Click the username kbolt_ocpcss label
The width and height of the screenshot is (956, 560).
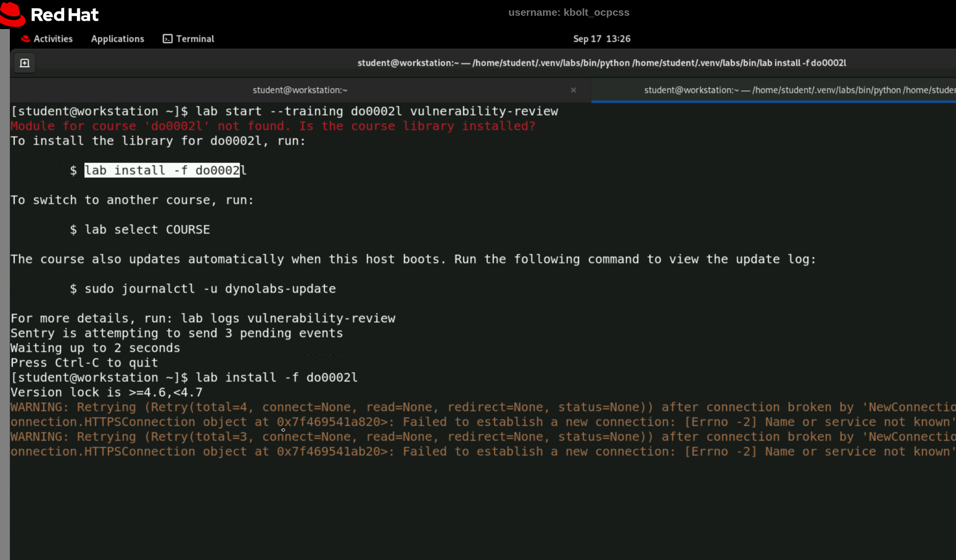pyautogui.click(x=569, y=12)
